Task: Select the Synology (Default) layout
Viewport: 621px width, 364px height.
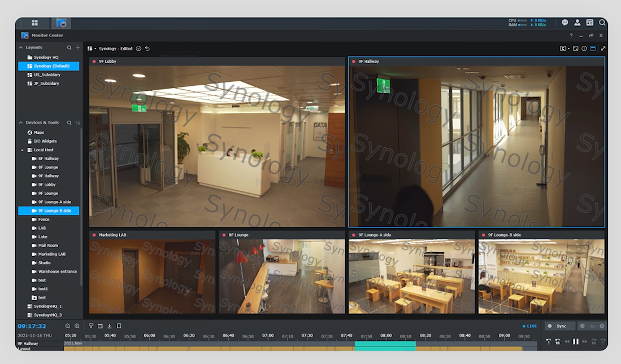Action: point(49,66)
